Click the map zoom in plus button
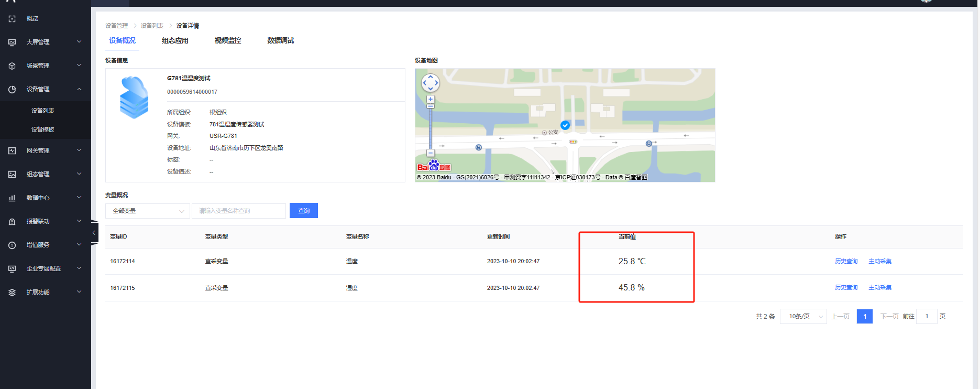This screenshot has width=980, height=389. pos(431,99)
